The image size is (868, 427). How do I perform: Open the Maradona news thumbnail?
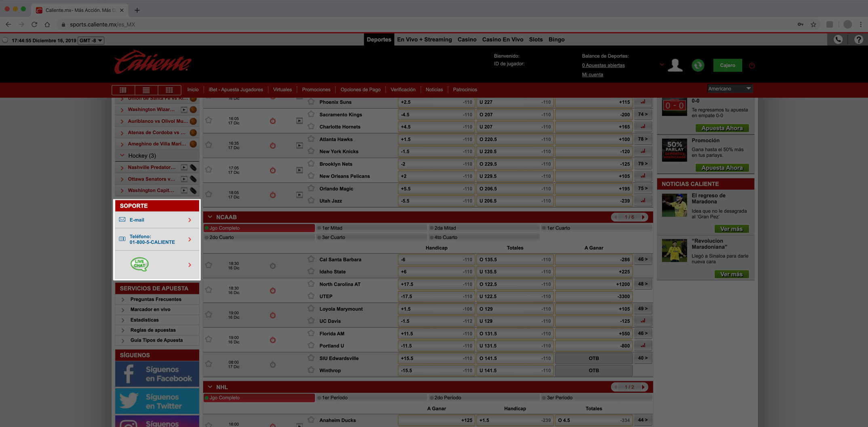coord(674,205)
